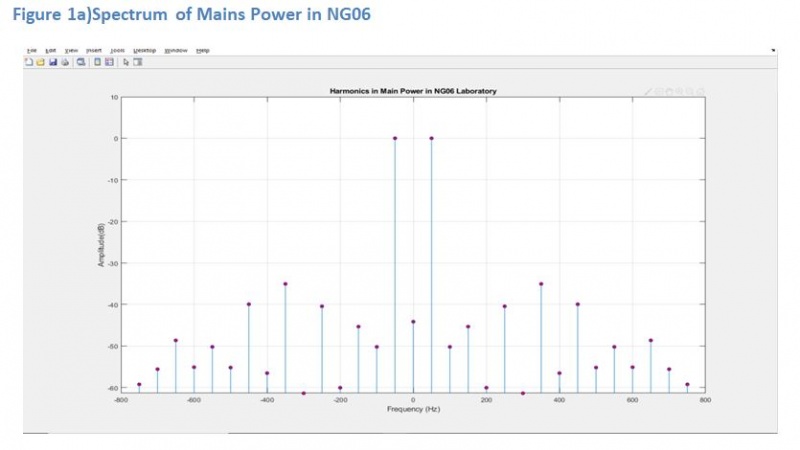The image size is (800, 450).
Task: Select the stem marker at 150 Hz
Action: (x=468, y=327)
